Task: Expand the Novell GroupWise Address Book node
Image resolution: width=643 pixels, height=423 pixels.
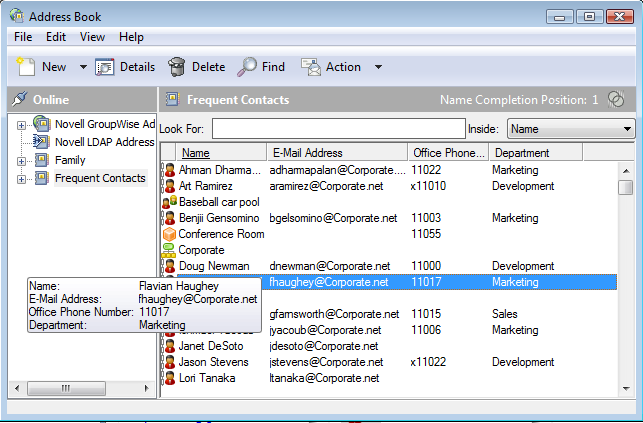Action: (x=21, y=125)
